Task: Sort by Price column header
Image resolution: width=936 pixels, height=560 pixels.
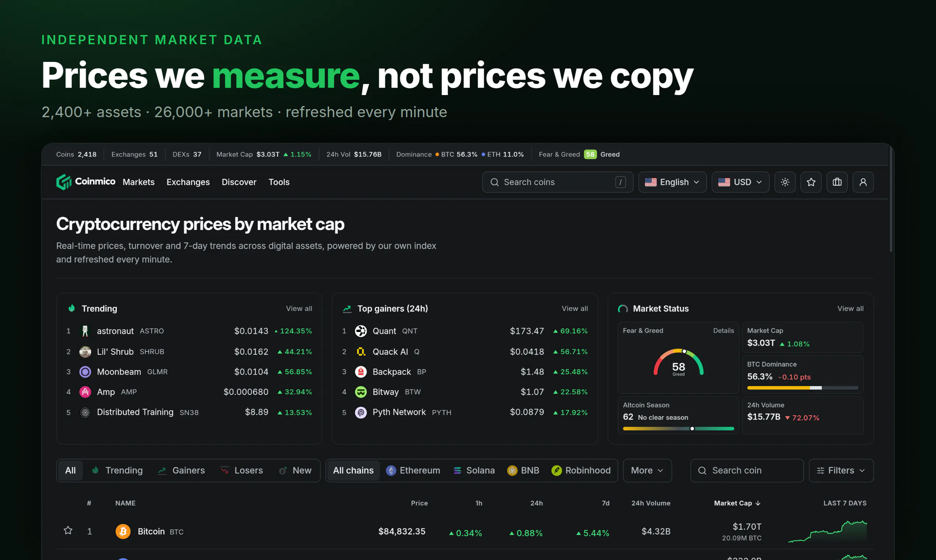Action: (x=419, y=503)
